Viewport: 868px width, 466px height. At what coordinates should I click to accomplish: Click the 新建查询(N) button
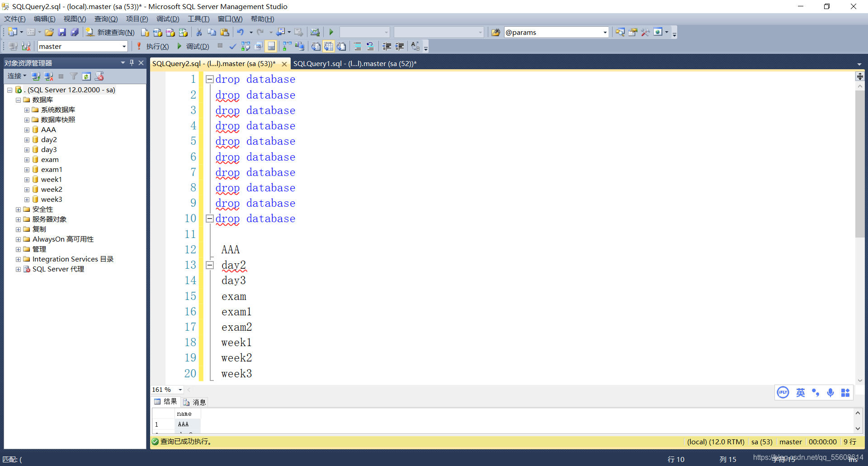pos(110,32)
